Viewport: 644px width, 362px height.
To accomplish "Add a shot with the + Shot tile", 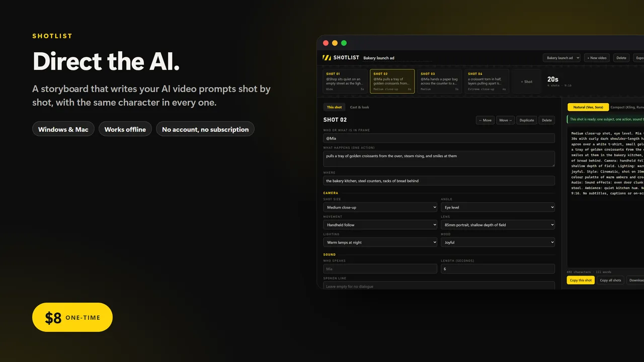I will (x=527, y=81).
